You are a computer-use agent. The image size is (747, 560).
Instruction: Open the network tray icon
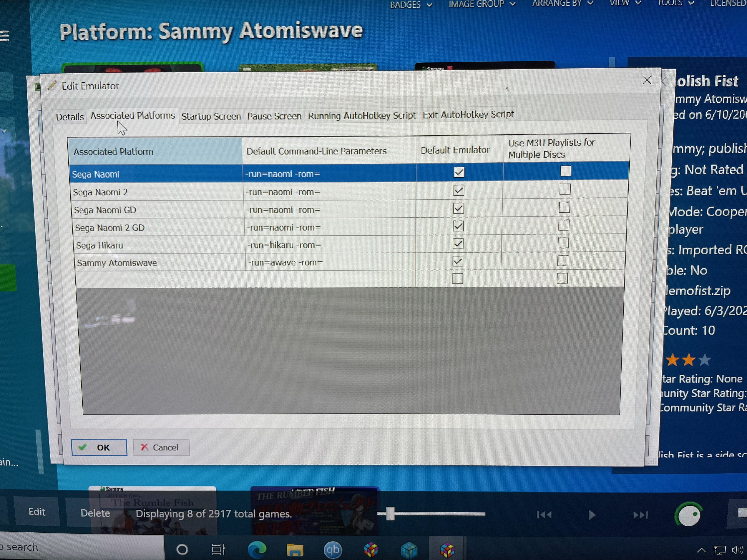point(719,550)
